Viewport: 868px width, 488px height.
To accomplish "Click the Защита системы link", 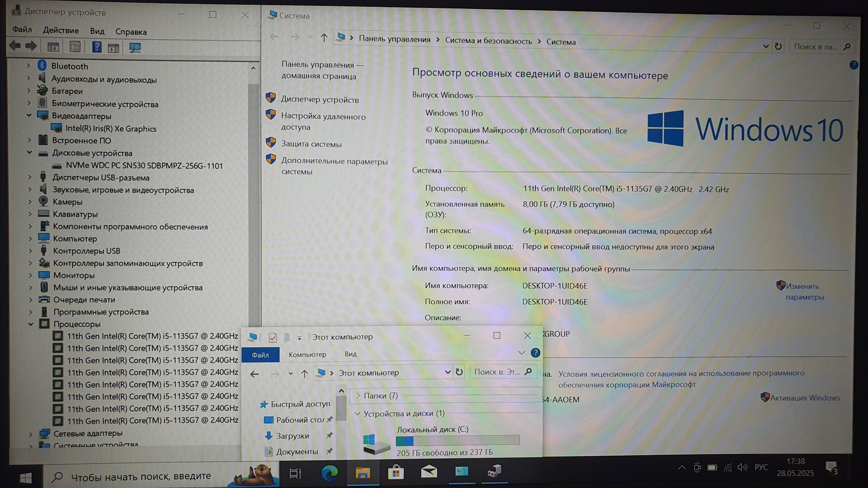I will click(x=311, y=144).
